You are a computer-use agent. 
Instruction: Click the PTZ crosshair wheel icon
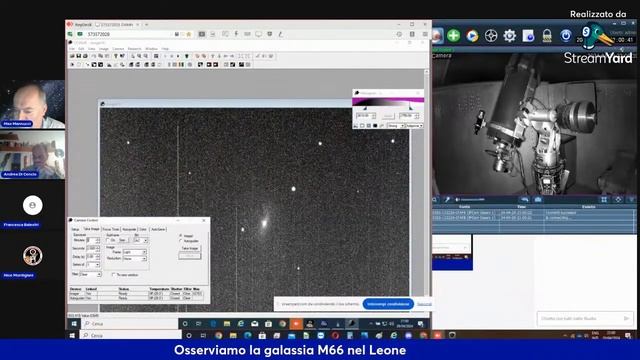491,36
